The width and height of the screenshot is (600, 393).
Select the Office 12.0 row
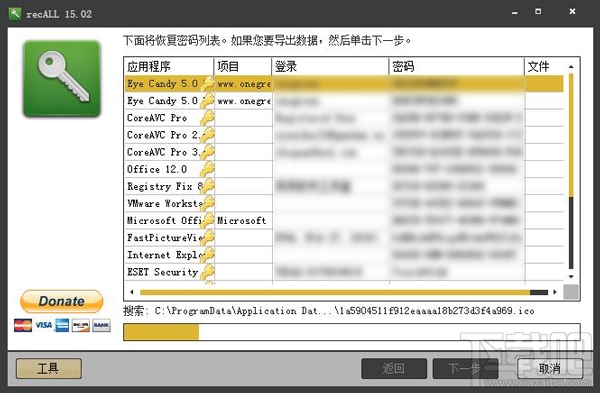click(344, 169)
